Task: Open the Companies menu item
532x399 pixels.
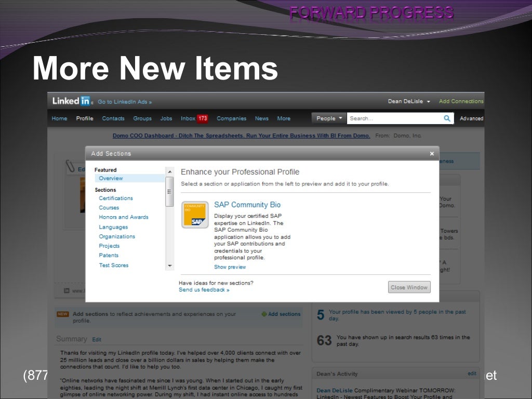Action: tap(231, 118)
